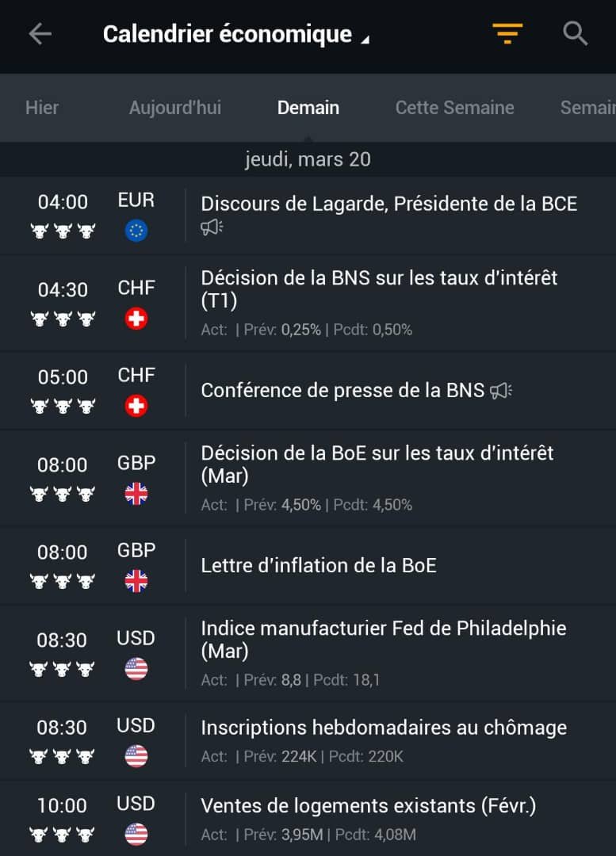Open Inscriptions hebdomadaires au chômage event
The image size is (616, 856).
tap(308, 741)
